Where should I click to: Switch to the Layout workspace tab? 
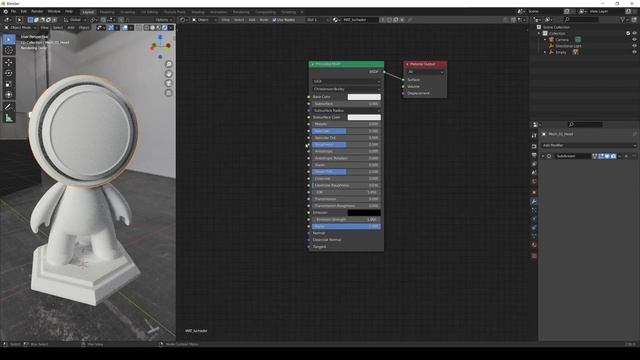pos(88,12)
